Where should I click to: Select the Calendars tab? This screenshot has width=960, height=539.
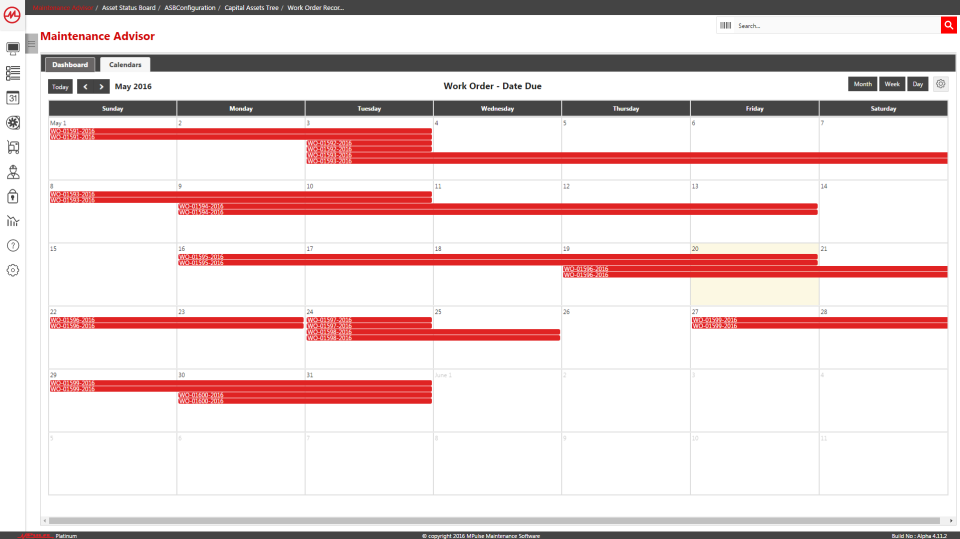(125, 65)
